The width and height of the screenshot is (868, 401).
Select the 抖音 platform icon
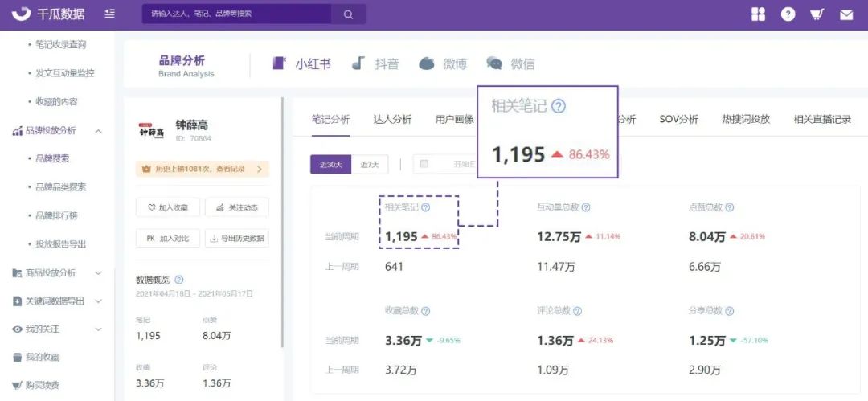tap(358, 63)
